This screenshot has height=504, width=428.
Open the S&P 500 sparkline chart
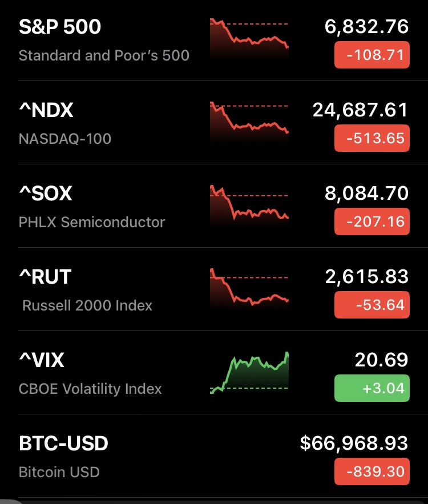tap(249, 40)
